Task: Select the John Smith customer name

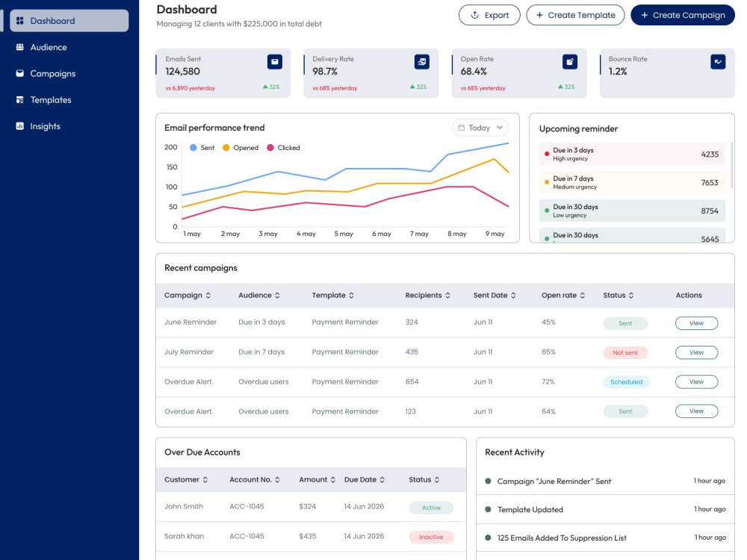Action: coord(184,506)
